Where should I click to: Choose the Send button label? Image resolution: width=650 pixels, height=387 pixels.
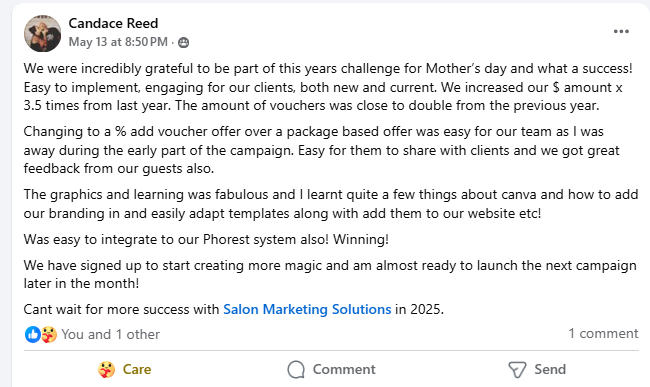coord(550,369)
